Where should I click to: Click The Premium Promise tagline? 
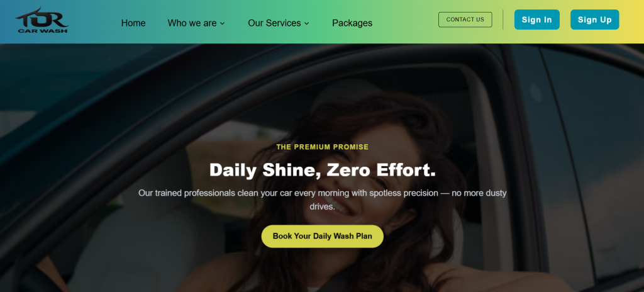click(x=323, y=147)
